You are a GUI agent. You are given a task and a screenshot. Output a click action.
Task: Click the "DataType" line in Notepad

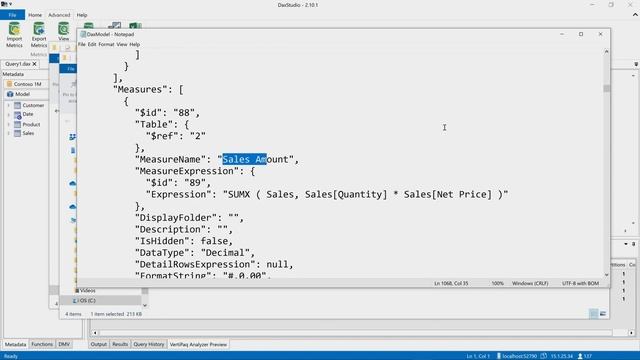pos(195,253)
